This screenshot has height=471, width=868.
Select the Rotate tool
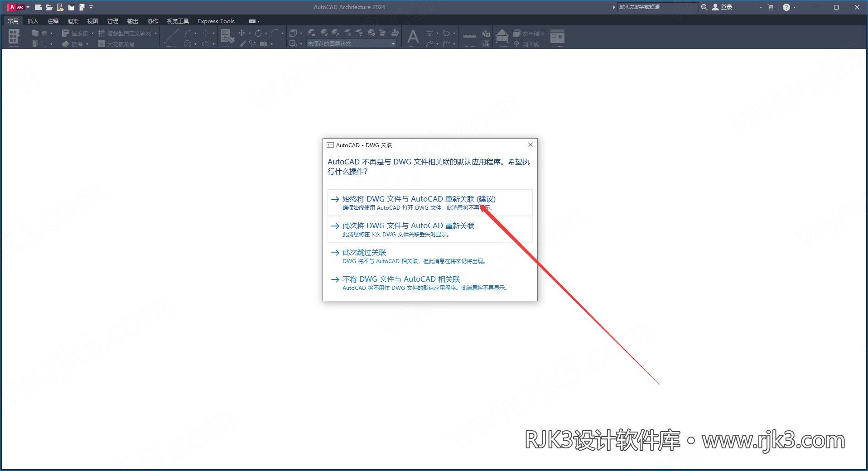[x=258, y=33]
